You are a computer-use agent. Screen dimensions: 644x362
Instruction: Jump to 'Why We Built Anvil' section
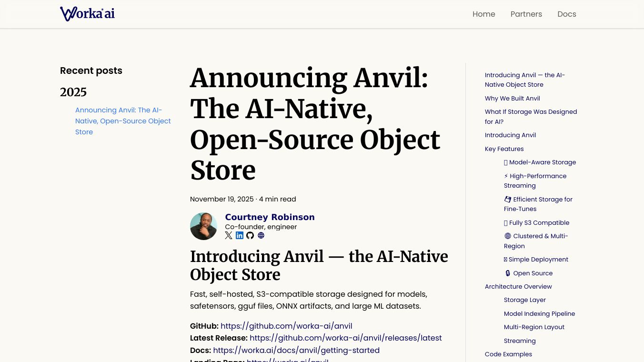[513, 98]
